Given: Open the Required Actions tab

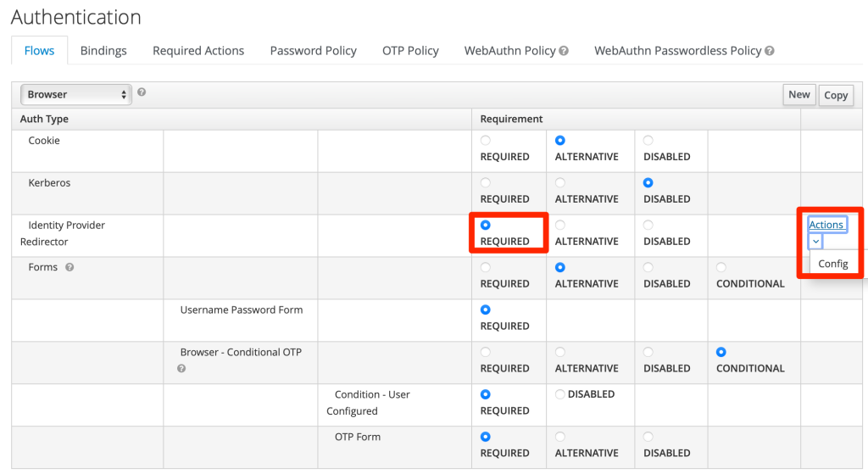Looking at the screenshot, I should click(x=198, y=51).
